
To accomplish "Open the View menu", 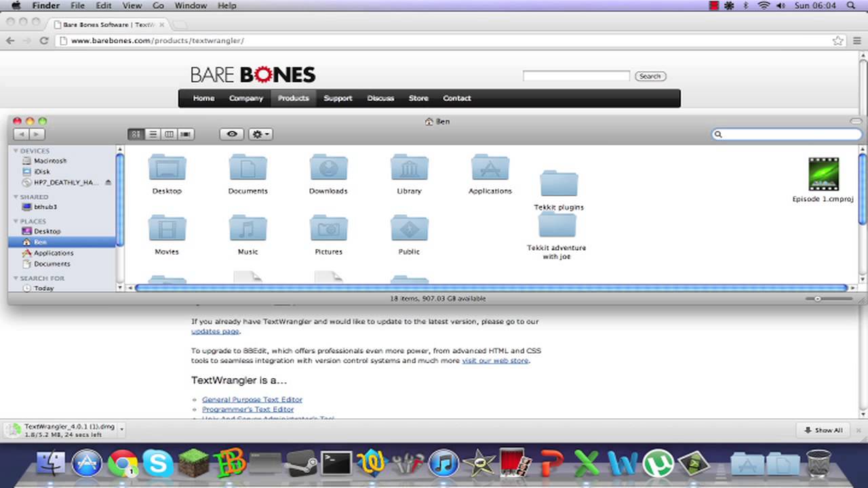I will coord(132,5).
